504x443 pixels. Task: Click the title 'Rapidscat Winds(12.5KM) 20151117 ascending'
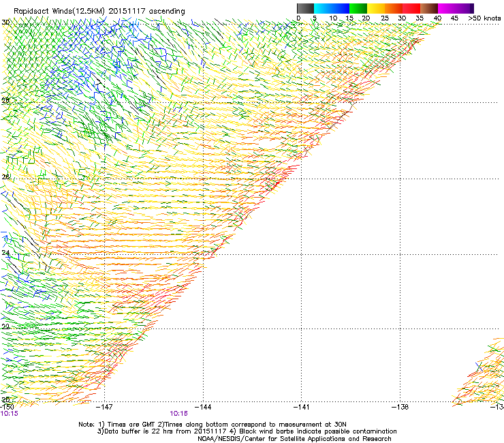tap(99, 12)
